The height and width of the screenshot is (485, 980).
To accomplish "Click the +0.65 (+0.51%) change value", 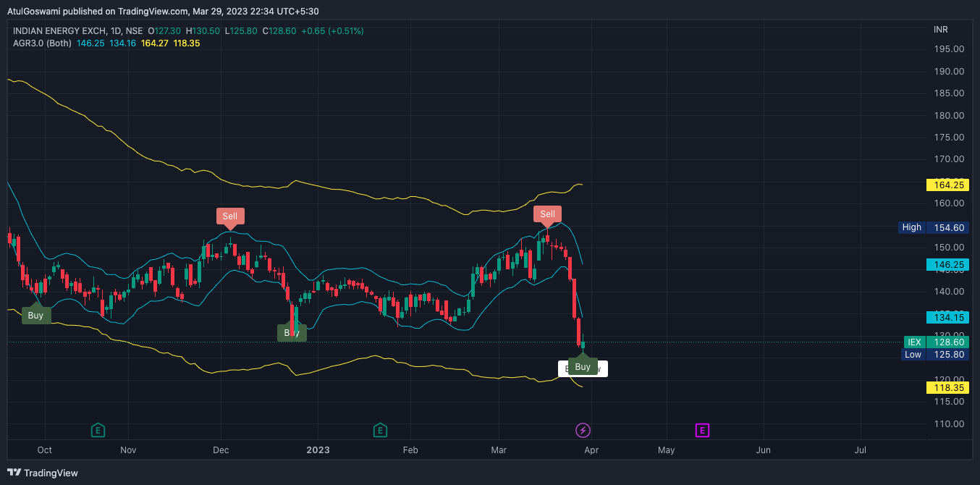I will [x=332, y=31].
